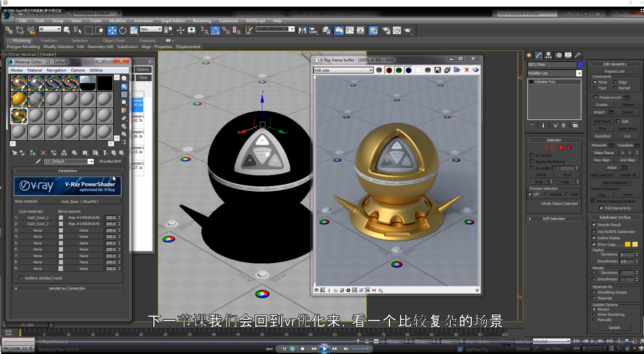
Task: Enable Ignore Backfacing checkbox
Action: pos(532,161)
